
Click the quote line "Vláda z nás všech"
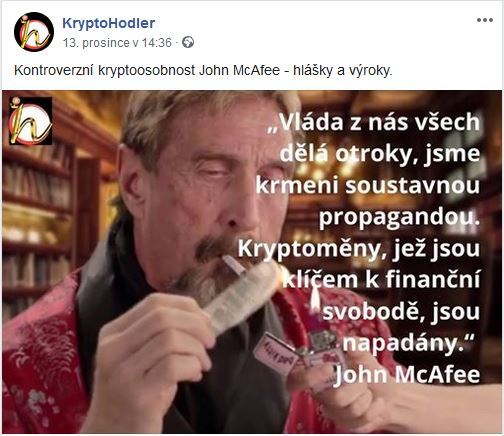click(374, 123)
